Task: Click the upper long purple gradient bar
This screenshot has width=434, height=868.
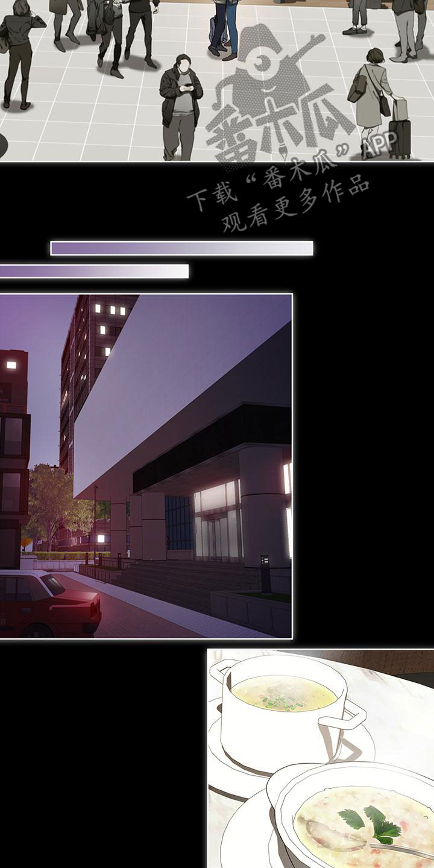Action: click(x=181, y=248)
